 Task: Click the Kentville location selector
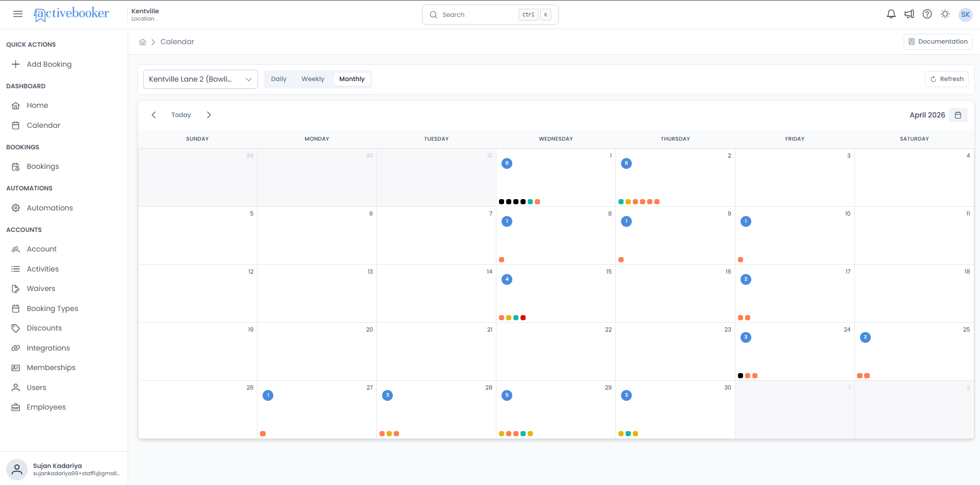point(145,14)
